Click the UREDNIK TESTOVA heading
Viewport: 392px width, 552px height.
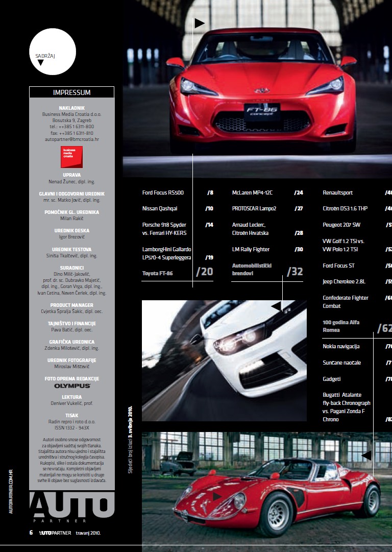pyautogui.click(x=72, y=250)
